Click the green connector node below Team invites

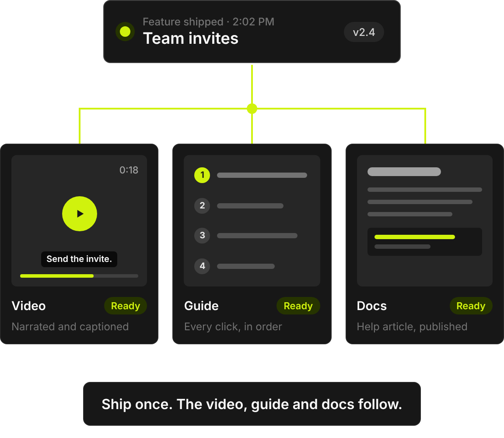(x=252, y=109)
